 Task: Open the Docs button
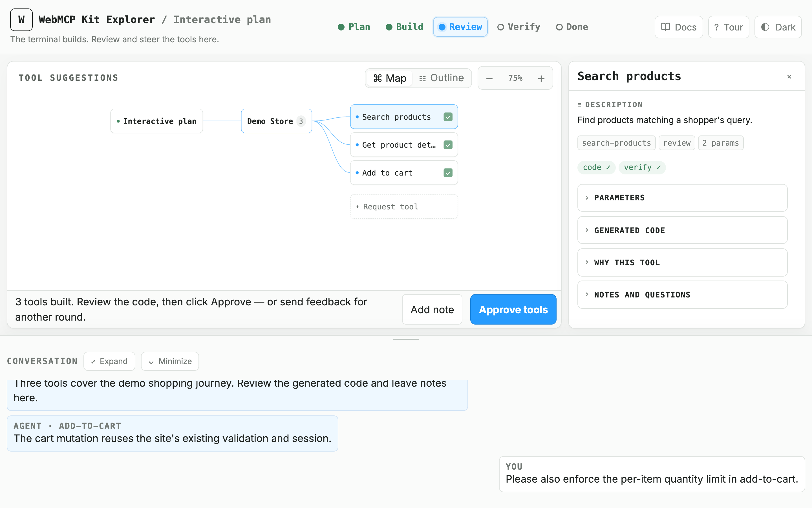[678, 27]
